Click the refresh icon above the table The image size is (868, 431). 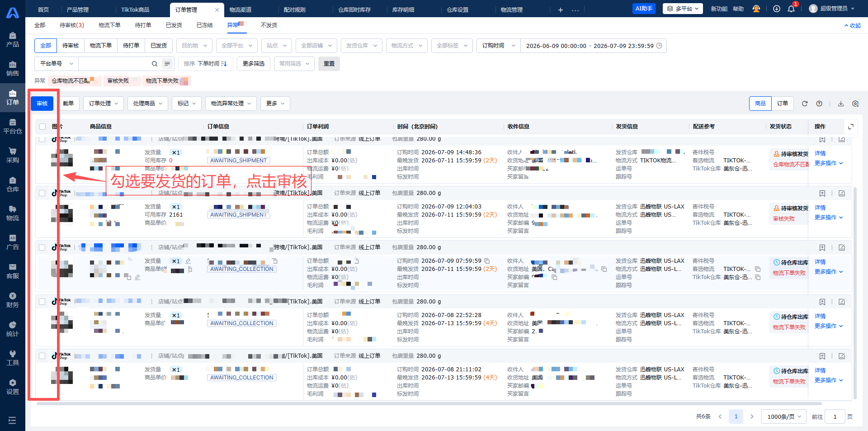click(805, 104)
